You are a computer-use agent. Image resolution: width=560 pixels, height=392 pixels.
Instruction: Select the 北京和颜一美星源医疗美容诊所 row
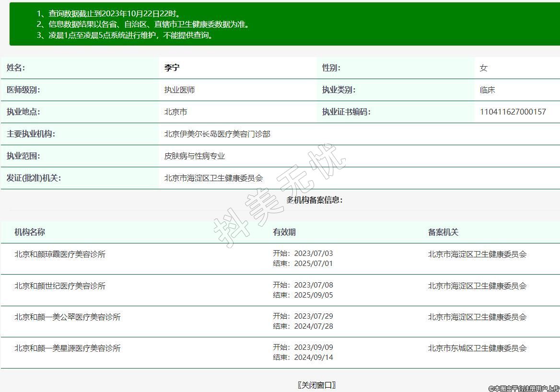pos(68,348)
